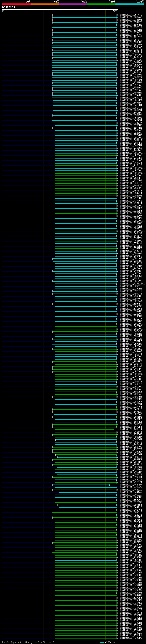This screenshot has height=644, width=146.
Task: Open hit UniRef100_B0D692
Action: 131,540
